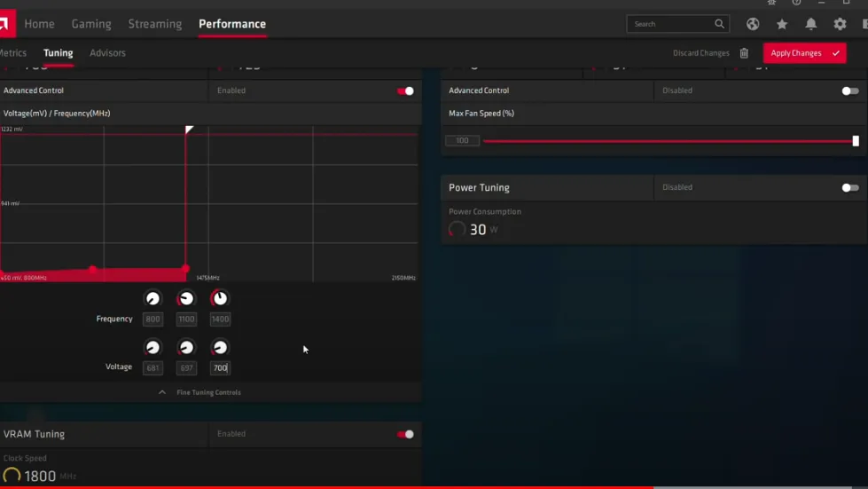The height and width of the screenshot is (489, 868).
Task: Click the AMD logo icon
Action: [6, 24]
